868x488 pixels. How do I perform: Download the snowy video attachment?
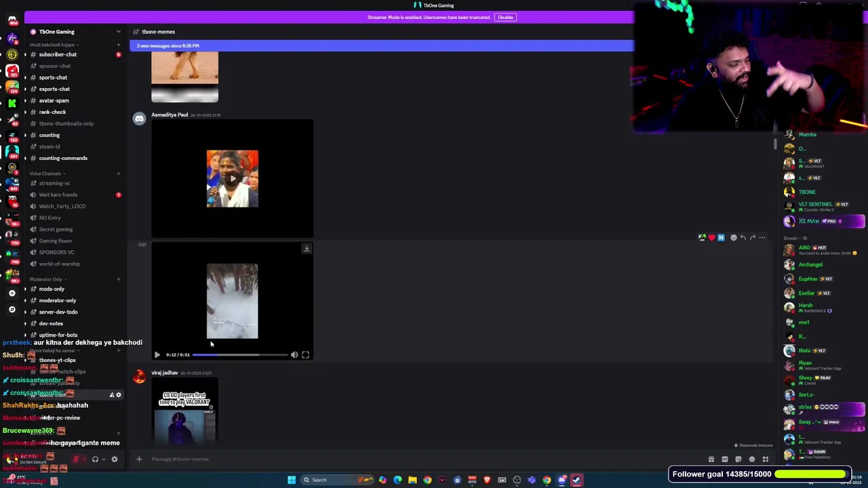307,249
